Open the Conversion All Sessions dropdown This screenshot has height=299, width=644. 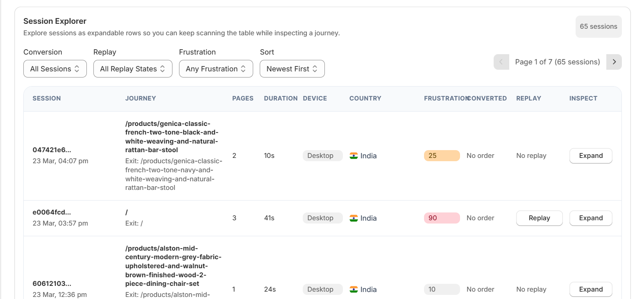55,69
